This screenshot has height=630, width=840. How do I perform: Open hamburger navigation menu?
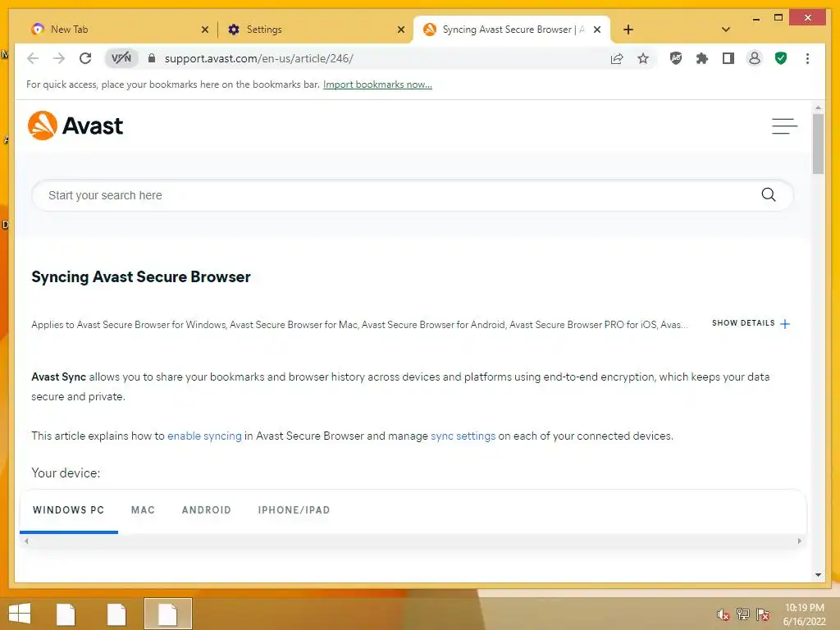pyautogui.click(x=784, y=126)
